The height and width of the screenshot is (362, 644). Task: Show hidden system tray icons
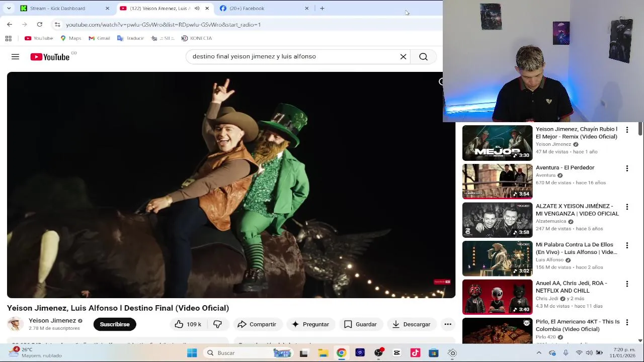click(x=539, y=353)
